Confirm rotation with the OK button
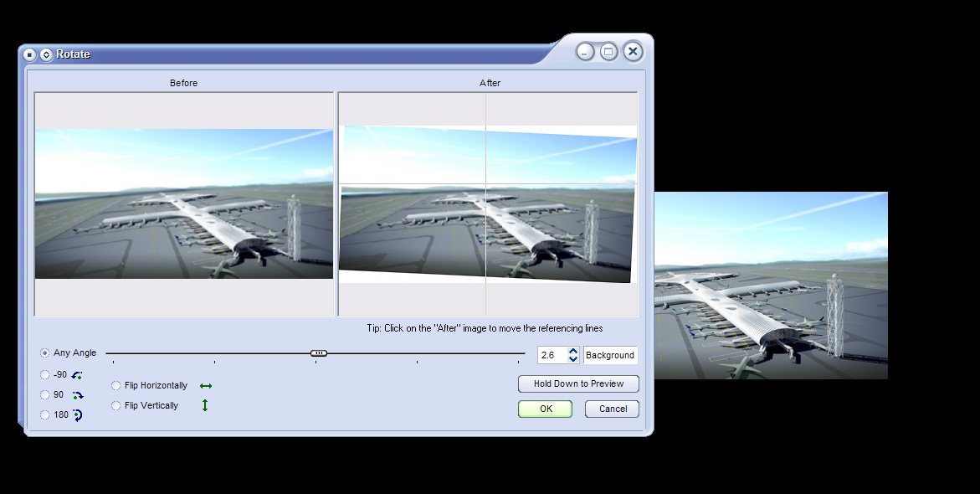 tap(545, 409)
